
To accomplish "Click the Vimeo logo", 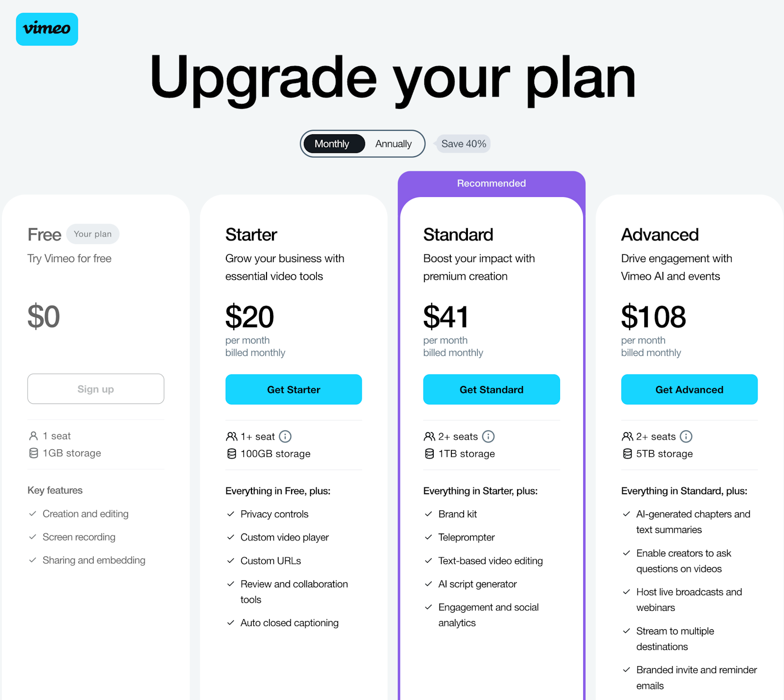I will (x=47, y=29).
